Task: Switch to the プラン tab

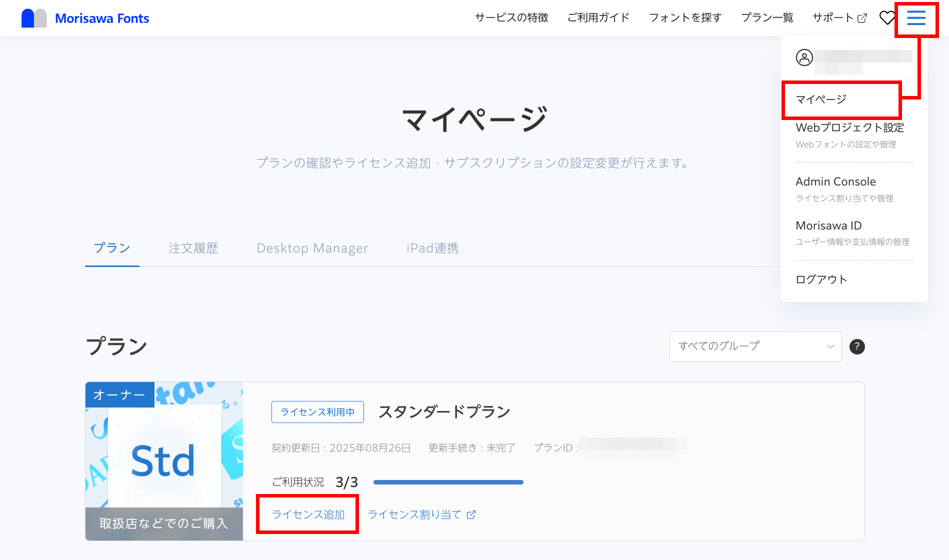Action: (112, 248)
